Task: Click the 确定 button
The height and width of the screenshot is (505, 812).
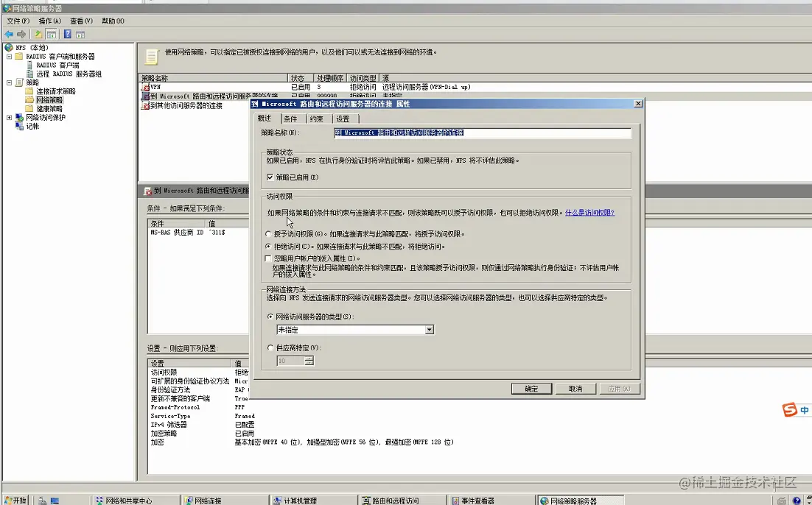Action: point(531,389)
